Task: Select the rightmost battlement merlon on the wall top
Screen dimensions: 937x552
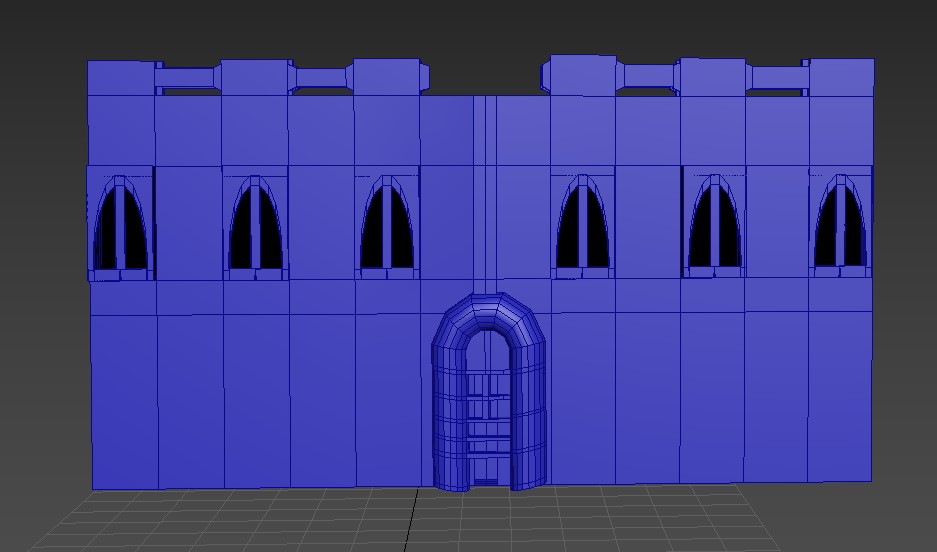Action: [841, 76]
